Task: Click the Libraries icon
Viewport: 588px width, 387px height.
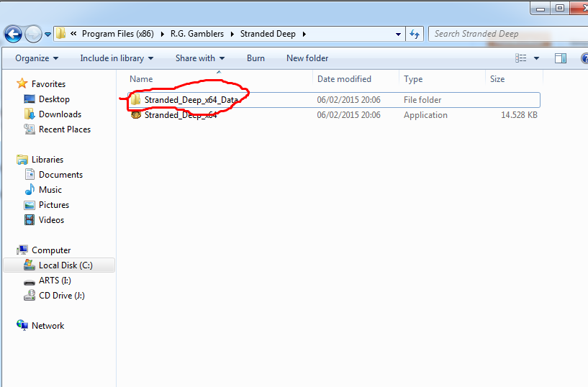Action: click(22, 160)
